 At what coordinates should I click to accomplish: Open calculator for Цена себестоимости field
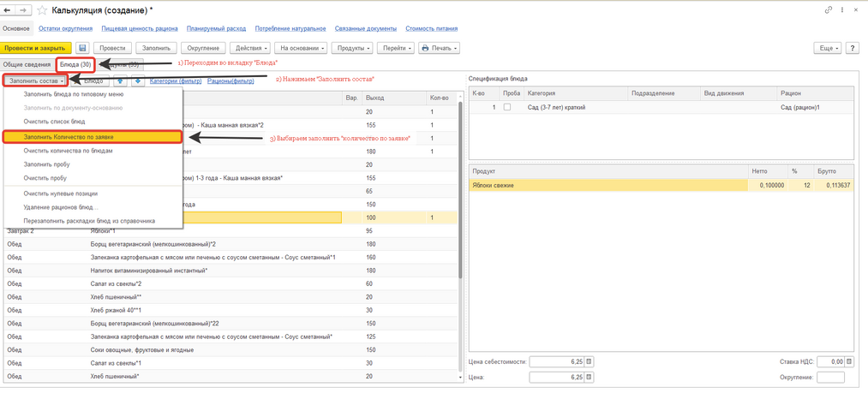point(590,362)
